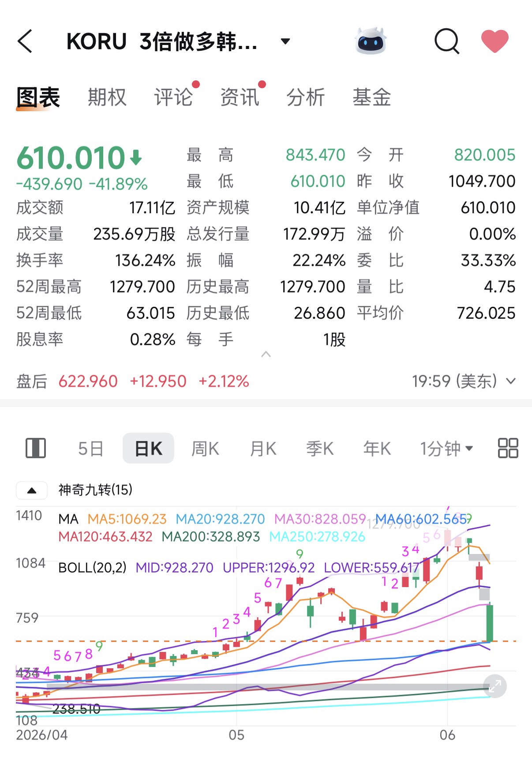This screenshot has height=761, width=532.
Task: Collapse the quote details chevron
Action: (266, 354)
